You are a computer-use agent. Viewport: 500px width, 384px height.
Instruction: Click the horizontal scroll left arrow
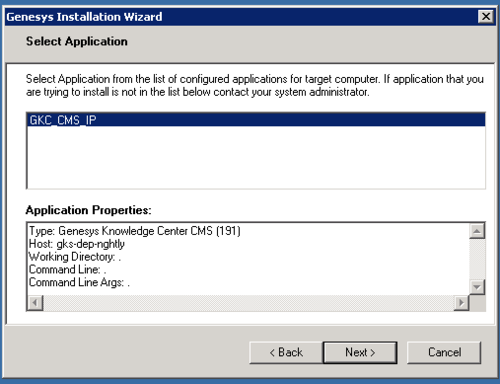(x=35, y=303)
